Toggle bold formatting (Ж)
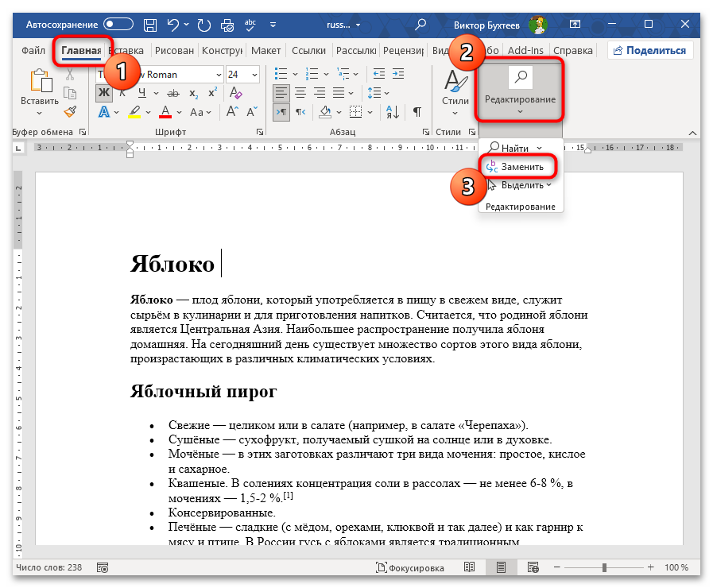Screen dimensions: 713x588 104,93
